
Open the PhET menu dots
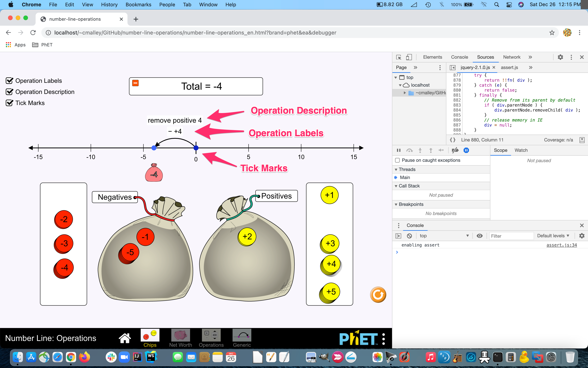pos(384,339)
